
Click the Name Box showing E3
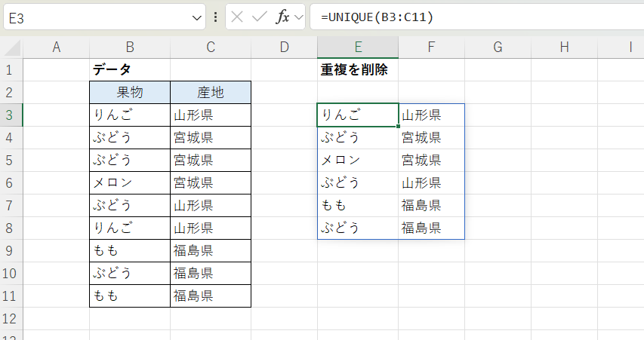[x=104, y=17]
